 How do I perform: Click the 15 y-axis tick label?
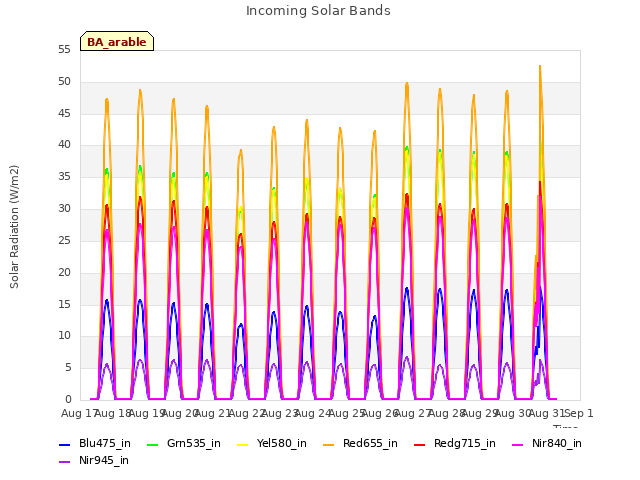[x=64, y=304]
